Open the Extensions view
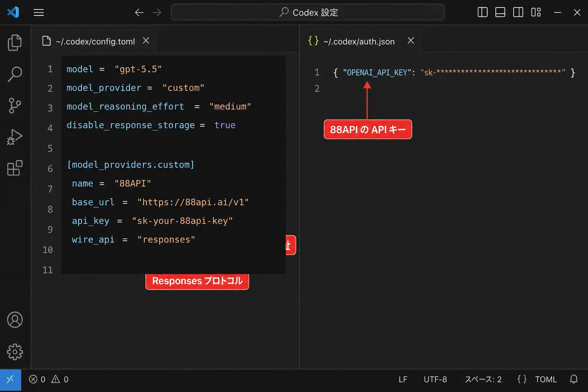The width and height of the screenshot is (588, 392). coord(15,168)
